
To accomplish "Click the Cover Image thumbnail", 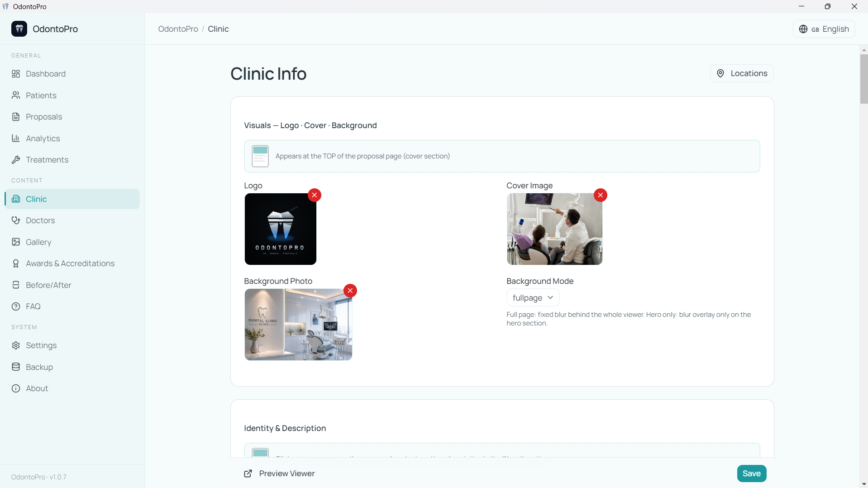I will tap(555, 229).
